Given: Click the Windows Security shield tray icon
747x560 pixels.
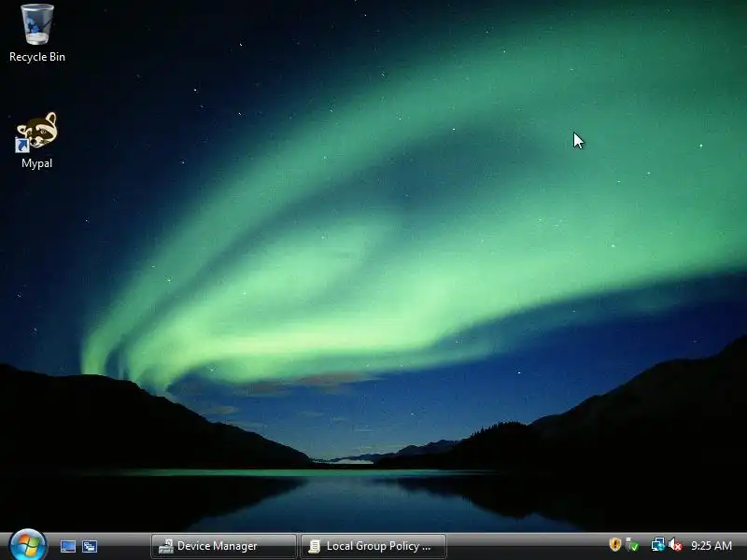Looking at the screenshot, I should click(x=615, y=544).
